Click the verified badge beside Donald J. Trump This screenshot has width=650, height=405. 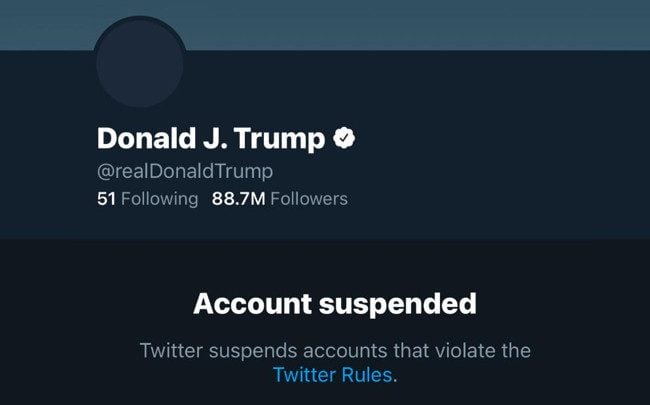[x=344, y=138]
